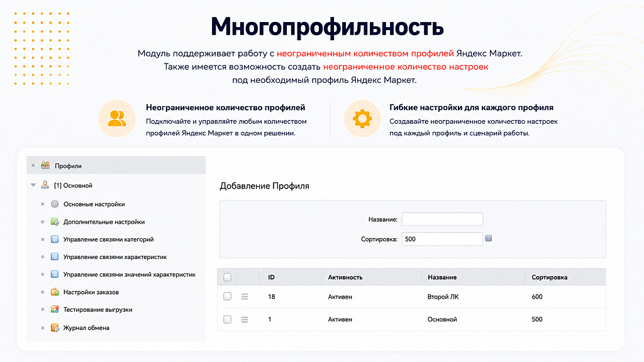This screenshot has width=644, height=362.
Task: Open the row menu icon for profile ID 1
Action: (245, 319)
